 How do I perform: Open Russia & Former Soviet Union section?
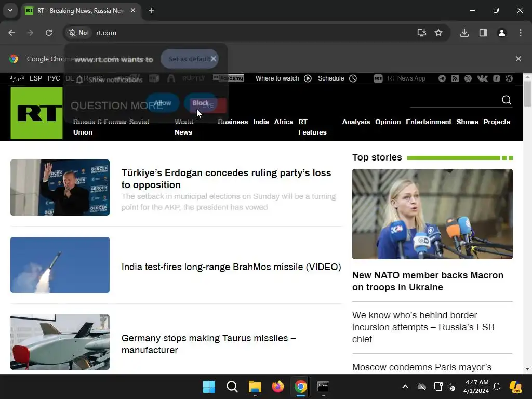[111, 127]
